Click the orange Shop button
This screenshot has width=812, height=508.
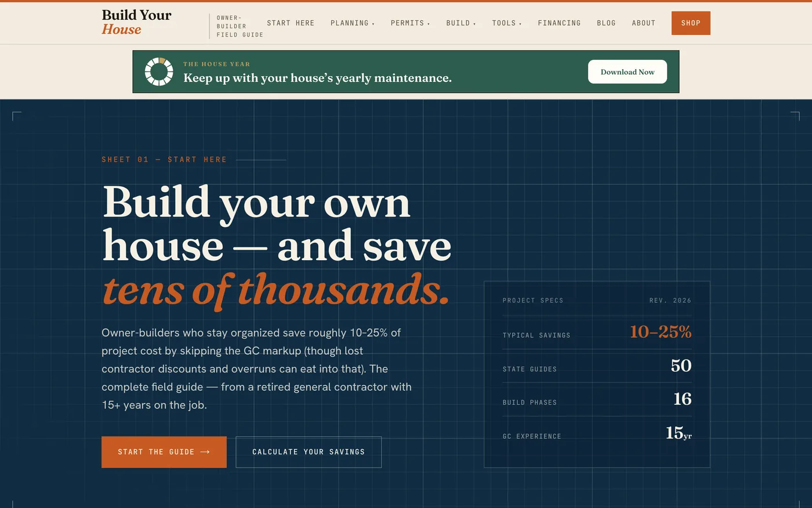(x=691, y=23)
